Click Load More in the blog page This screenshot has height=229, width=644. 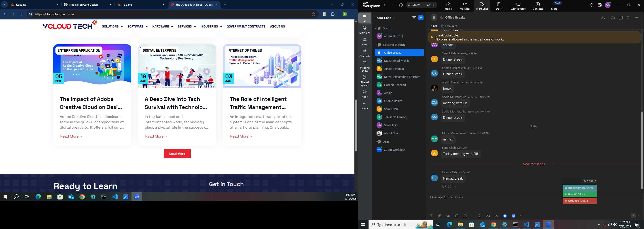(x=177, y=154)
